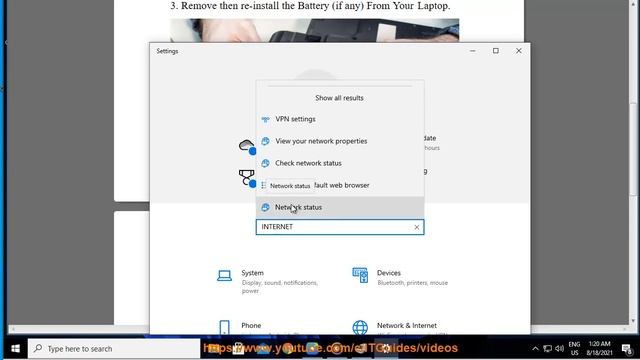The image size is (640, 360).
Task: Minimize the Settings window
Action: point(473,51)
